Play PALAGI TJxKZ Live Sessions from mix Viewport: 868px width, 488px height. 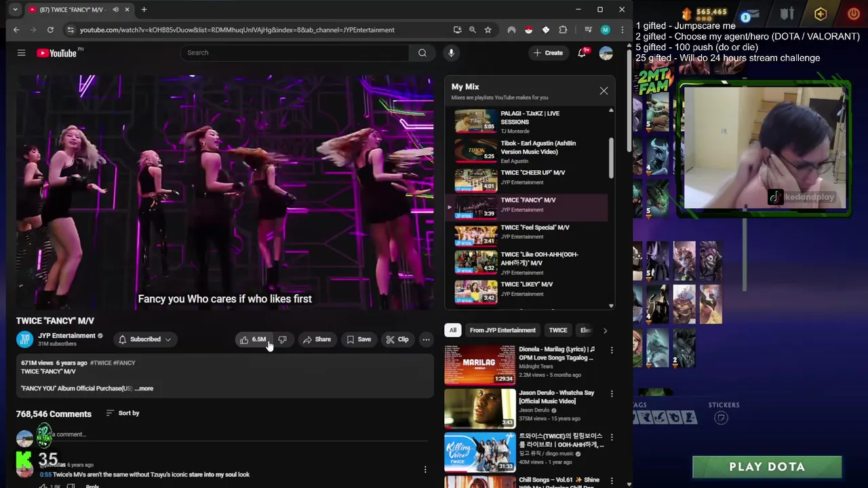point(530,122)
